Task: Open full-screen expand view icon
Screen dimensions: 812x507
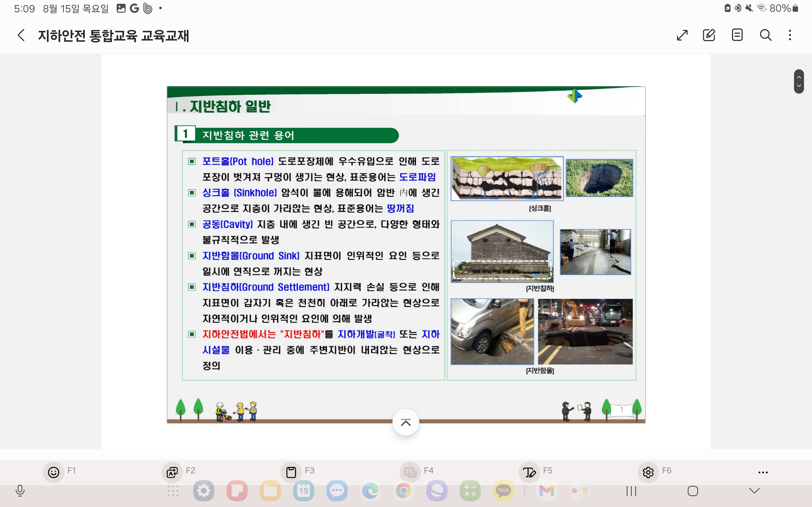Action: coord(682,35)
